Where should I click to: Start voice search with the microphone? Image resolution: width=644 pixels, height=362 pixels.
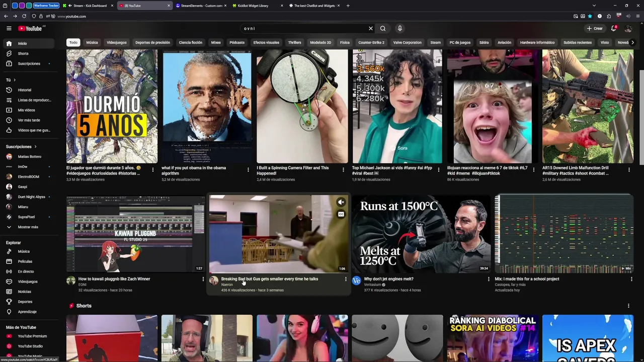(x=399, y=29)
